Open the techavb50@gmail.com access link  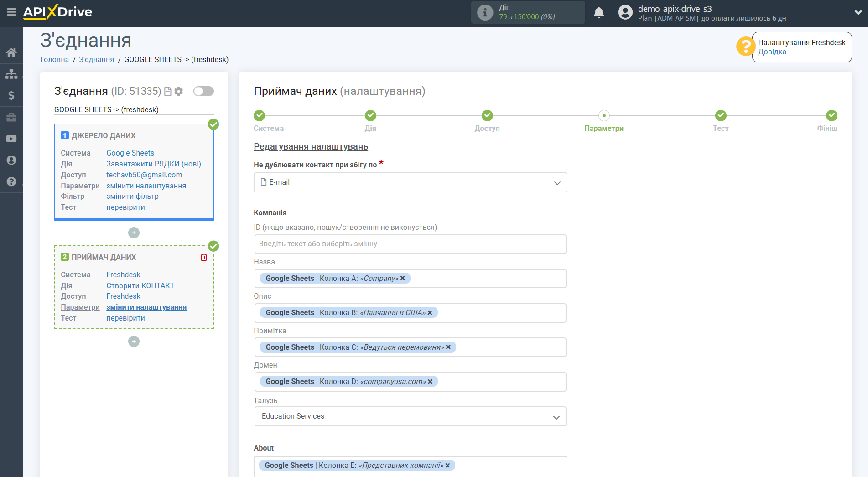(144, 175)
